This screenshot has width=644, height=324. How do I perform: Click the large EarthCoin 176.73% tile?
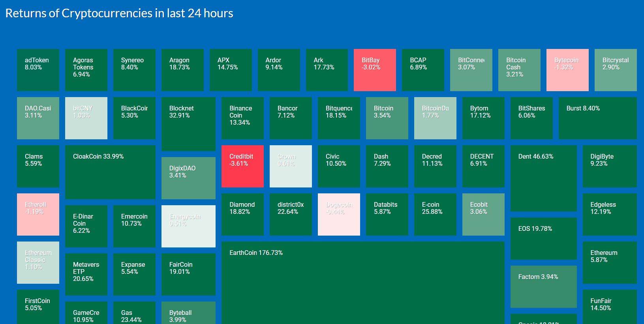point(363,283)
